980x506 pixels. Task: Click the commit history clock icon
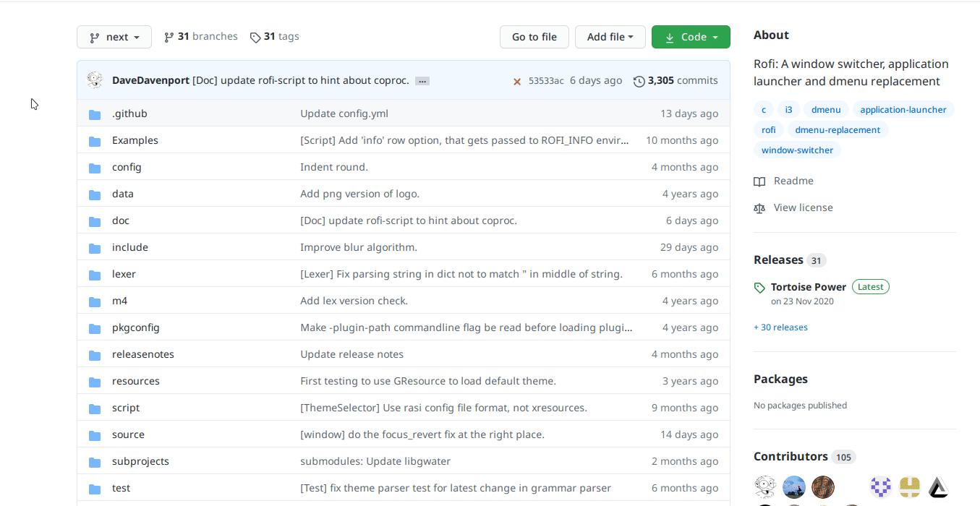[639, 81]
